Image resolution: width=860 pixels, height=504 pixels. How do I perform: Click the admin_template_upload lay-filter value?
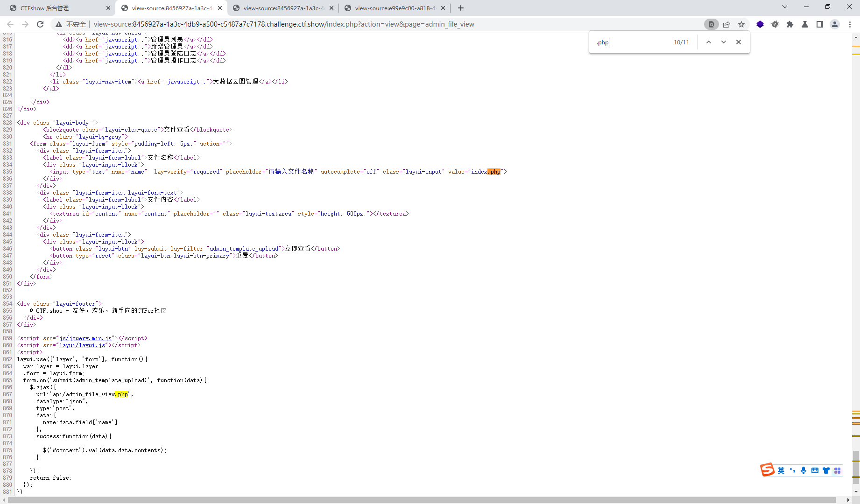244,249
